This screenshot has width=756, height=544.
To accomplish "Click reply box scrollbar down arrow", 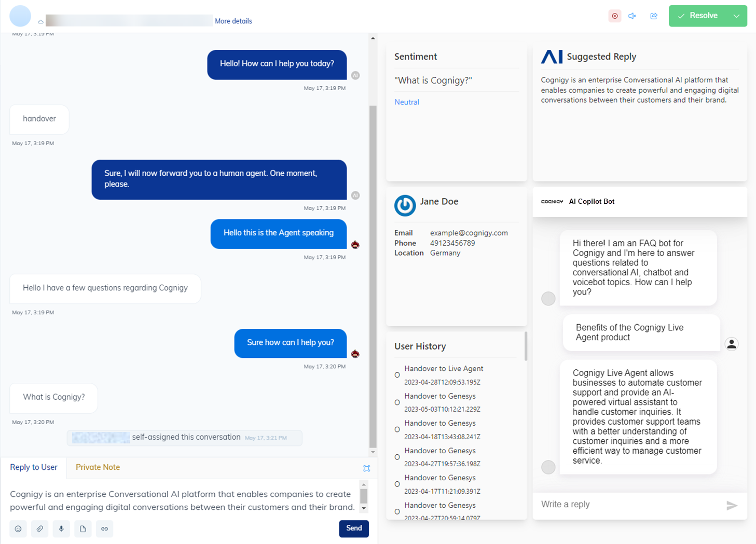I will 364,509.
